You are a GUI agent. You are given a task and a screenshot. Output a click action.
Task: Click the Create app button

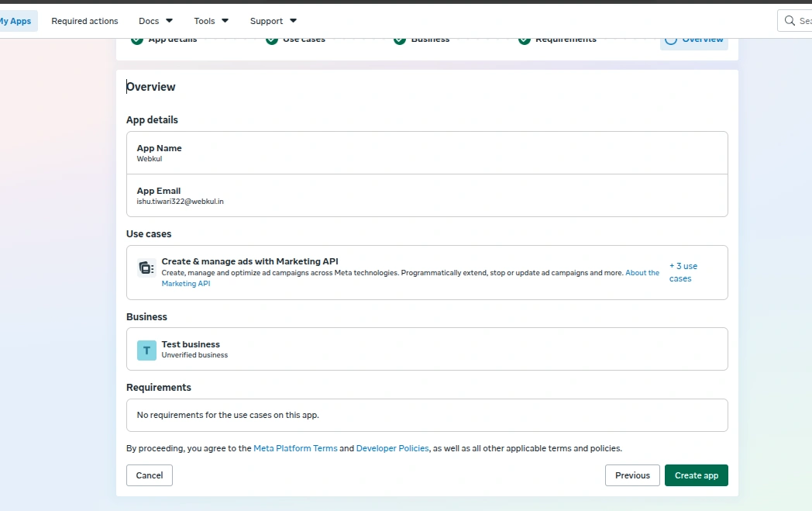(696, 475)
